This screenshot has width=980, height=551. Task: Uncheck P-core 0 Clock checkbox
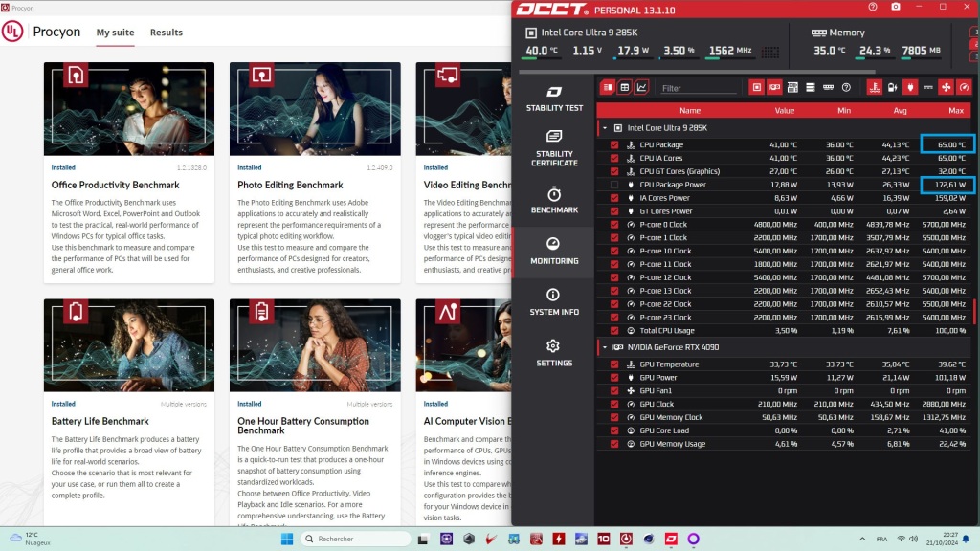[614, 224]
